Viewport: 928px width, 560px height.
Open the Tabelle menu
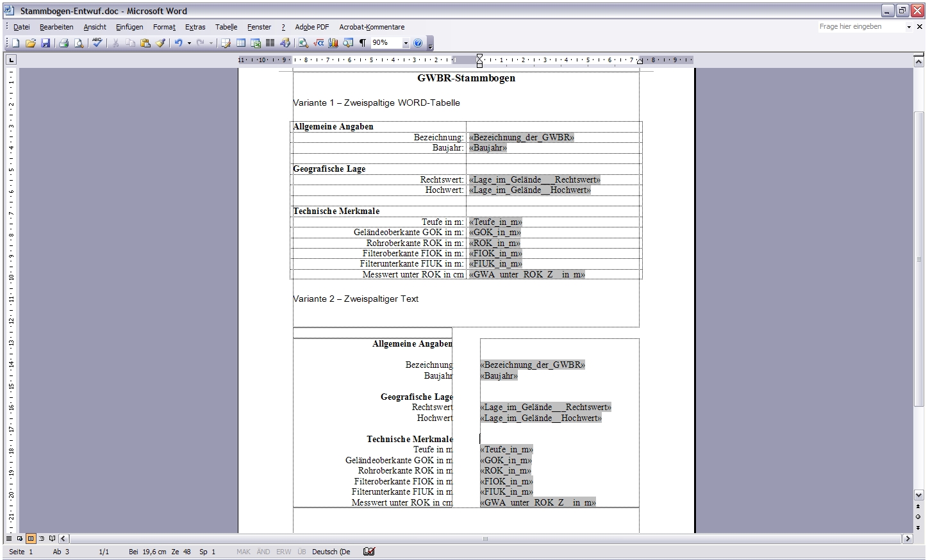coord(226,27)
